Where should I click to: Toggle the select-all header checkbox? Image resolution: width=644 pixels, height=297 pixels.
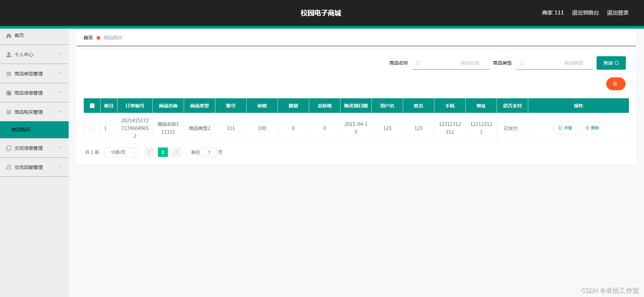coord(92,106)
